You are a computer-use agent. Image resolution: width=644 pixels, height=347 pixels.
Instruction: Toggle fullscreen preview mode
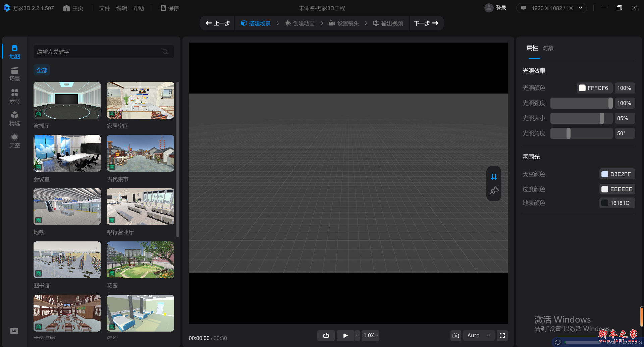click(x=502, y=335)
